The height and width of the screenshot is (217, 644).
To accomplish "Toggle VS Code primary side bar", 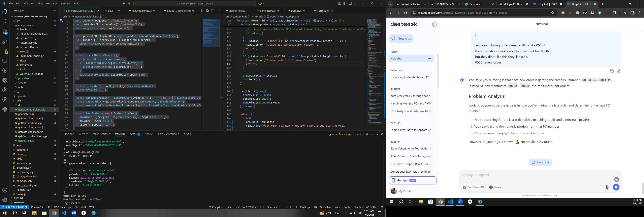I will click(345, 3).
